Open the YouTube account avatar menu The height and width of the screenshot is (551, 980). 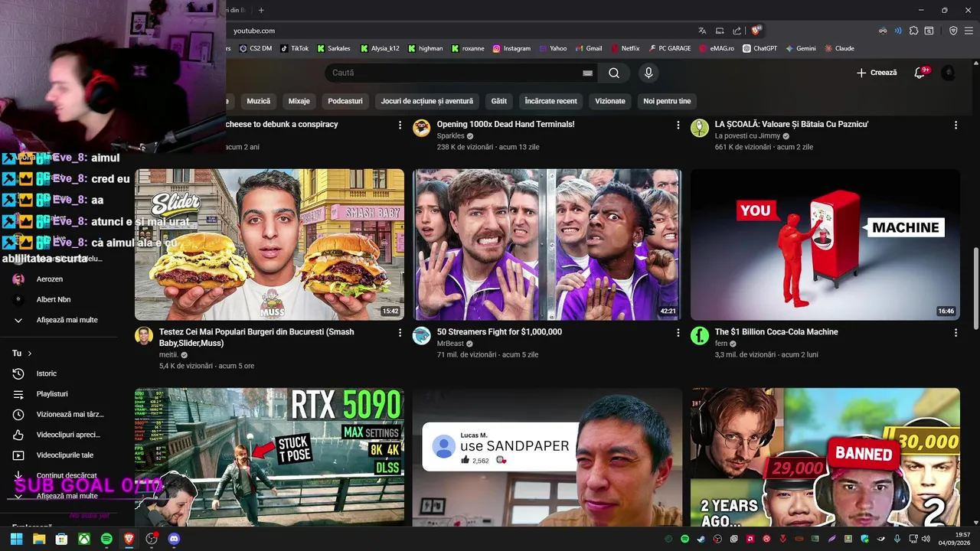click(948, 73)
